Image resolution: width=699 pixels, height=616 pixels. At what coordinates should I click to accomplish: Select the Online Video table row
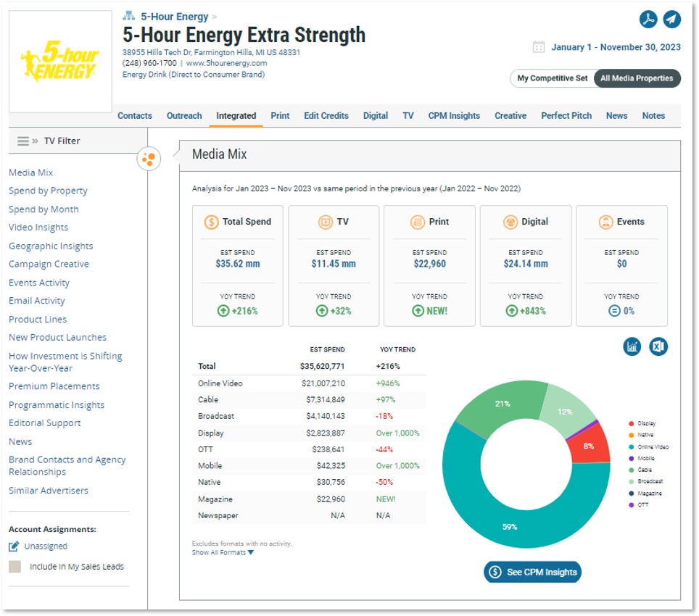coord(308,383)
